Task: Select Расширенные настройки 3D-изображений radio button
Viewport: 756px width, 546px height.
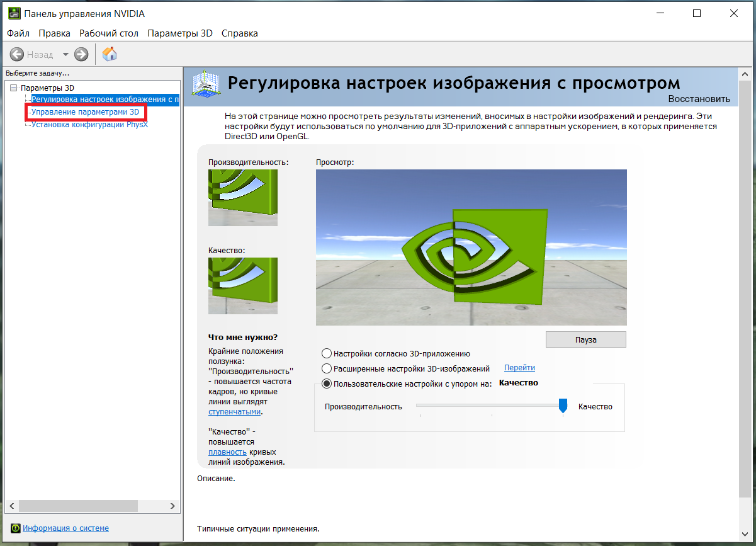Action: (x=327, y=368)
